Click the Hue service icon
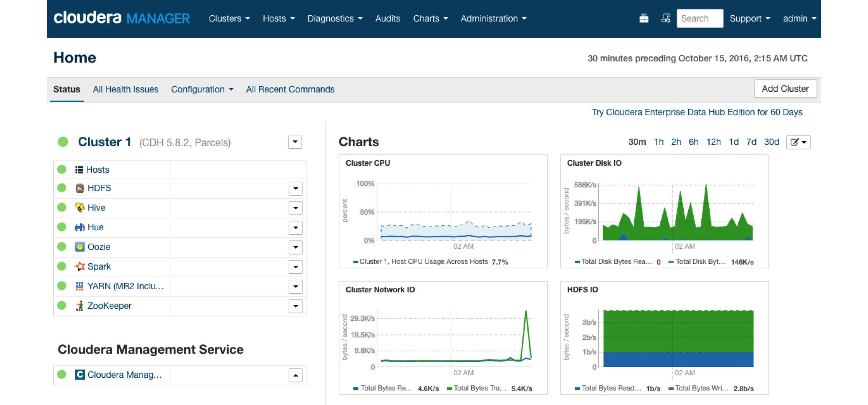The image size is (868, 405). click(x=80, y=227)
